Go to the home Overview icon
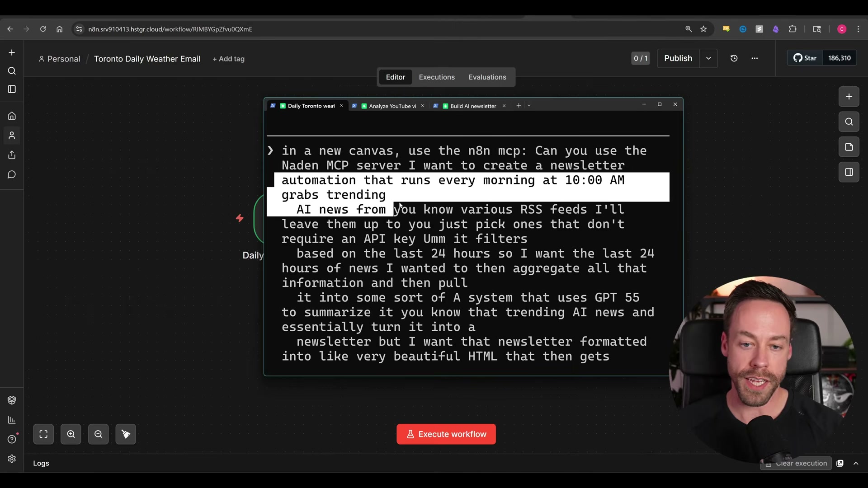Viewport: 868px width, 488px height. tap(12, 116)
